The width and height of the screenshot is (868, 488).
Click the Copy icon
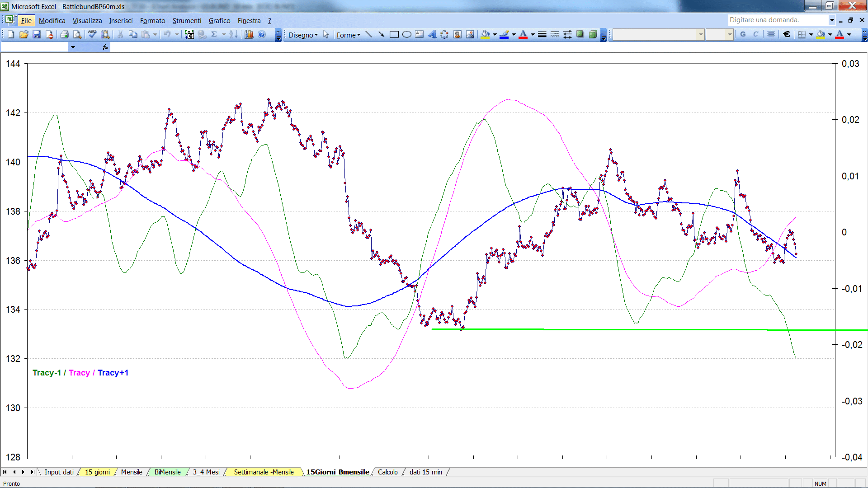(133, 34)
